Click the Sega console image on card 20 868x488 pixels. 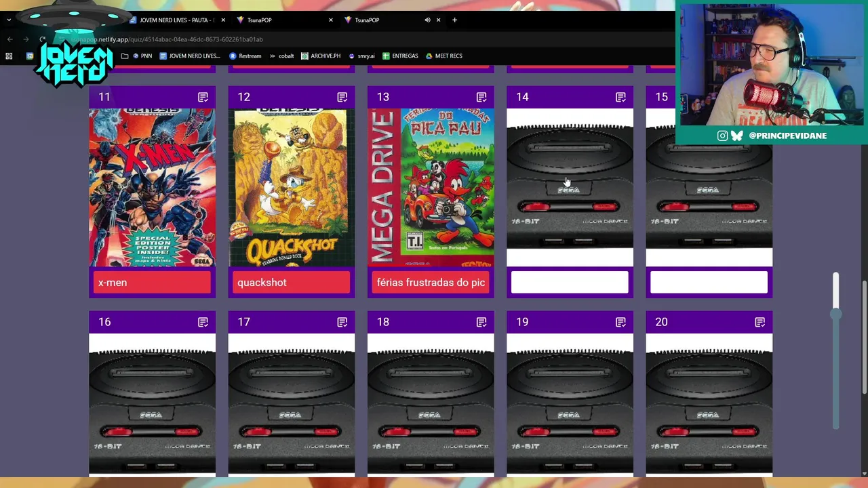709,405
